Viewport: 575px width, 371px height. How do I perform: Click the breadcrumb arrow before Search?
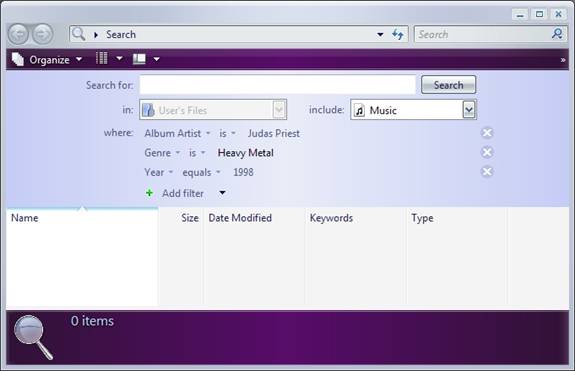coord(96,35)
